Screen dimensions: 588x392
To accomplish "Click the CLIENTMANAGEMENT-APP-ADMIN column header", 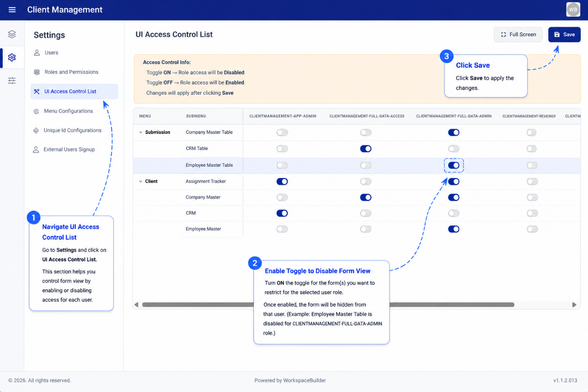I will coord(283,116).
